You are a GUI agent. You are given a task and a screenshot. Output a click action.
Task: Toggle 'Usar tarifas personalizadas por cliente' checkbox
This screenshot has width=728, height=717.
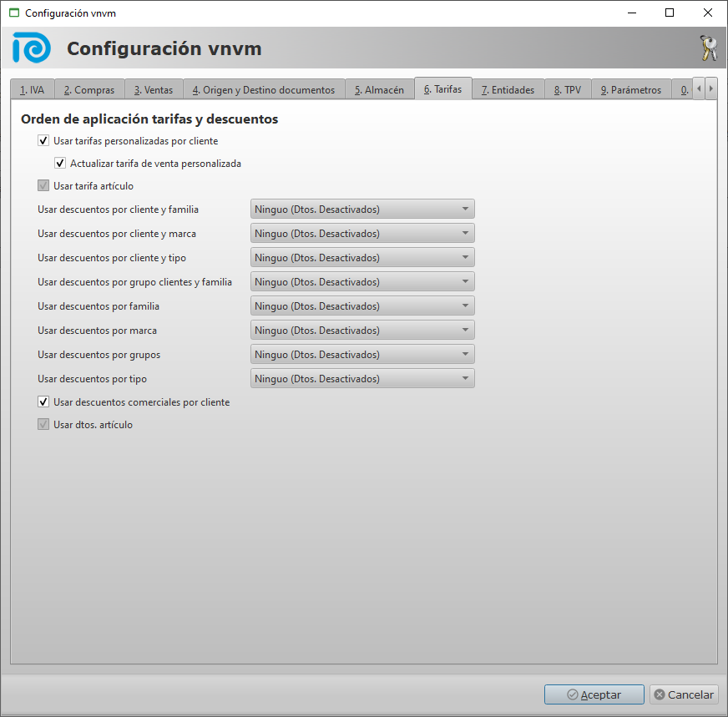tap(43, 141)
